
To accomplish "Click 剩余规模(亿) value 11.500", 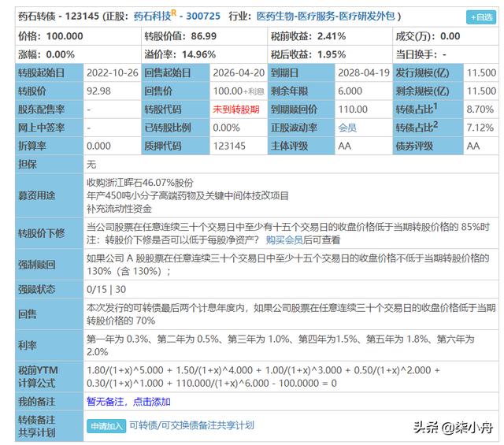I will pyautogui.click(x=481, y=91).
